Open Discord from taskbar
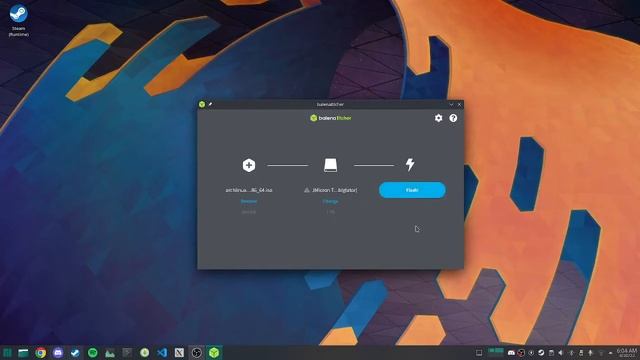The width and height of the screenshot is (640, 360). pos(58,353)
